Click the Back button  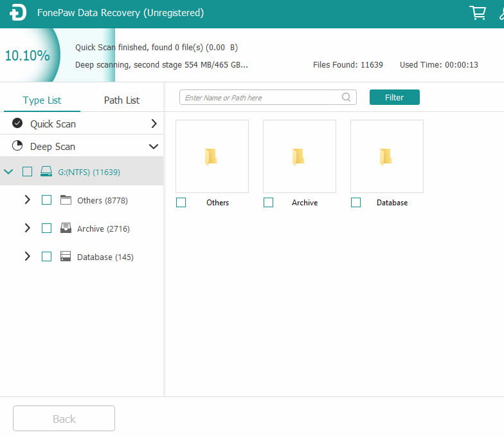coord(64,418)
